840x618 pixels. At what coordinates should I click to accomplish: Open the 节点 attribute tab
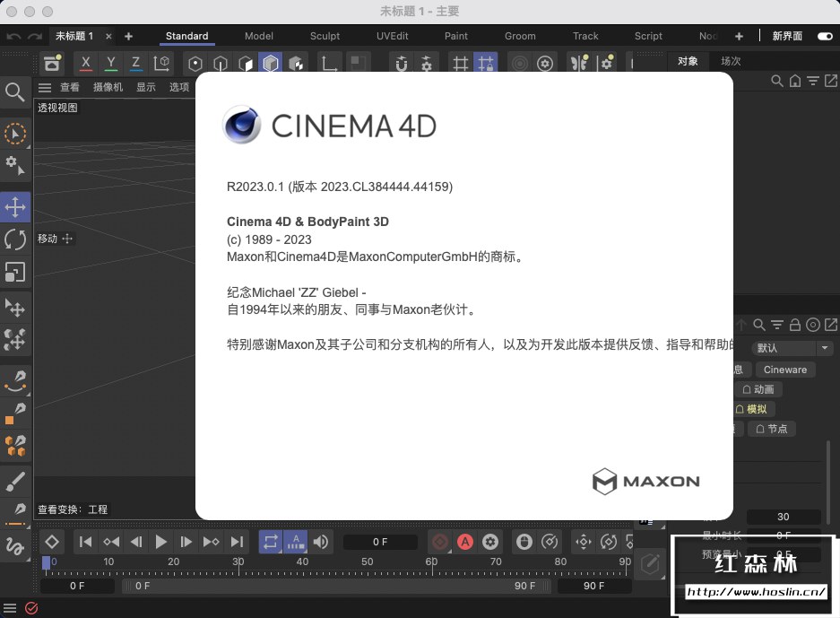coord(772,429)
